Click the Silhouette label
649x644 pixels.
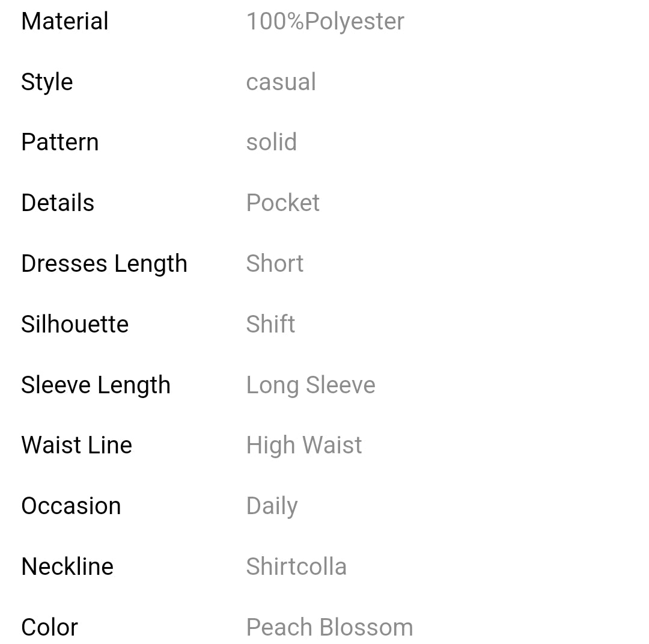[75, 325]
